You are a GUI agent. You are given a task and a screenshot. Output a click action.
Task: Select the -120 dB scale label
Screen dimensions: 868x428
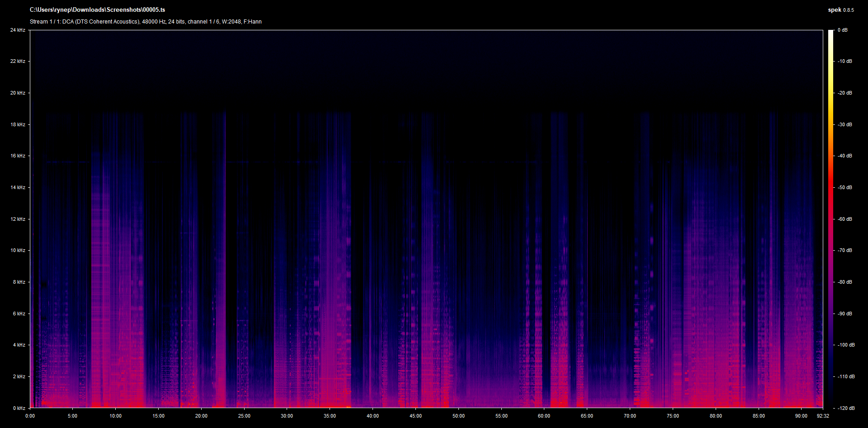846,408
